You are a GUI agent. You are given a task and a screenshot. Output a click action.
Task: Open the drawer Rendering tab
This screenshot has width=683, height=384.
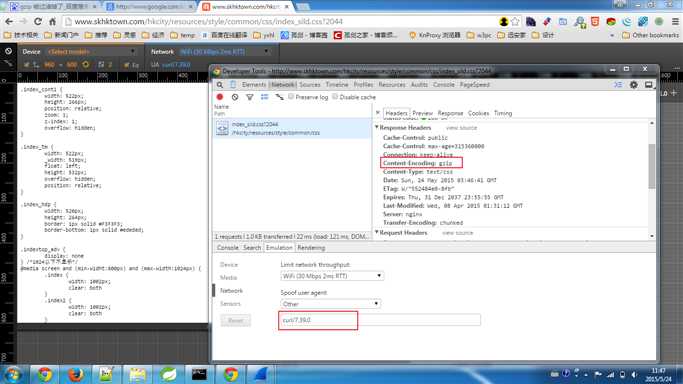[311, 248]
